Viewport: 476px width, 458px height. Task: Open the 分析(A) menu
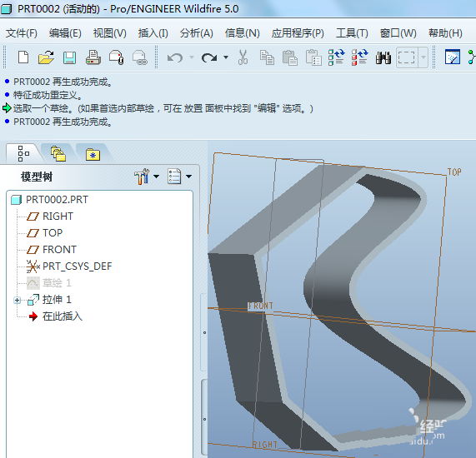tap(197, 32)
